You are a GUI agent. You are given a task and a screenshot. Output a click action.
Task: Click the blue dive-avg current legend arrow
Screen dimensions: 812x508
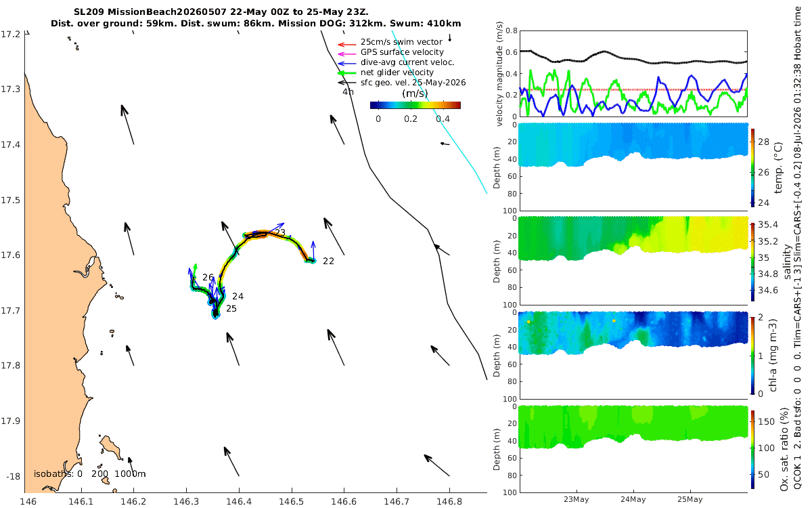click(346, 62)
